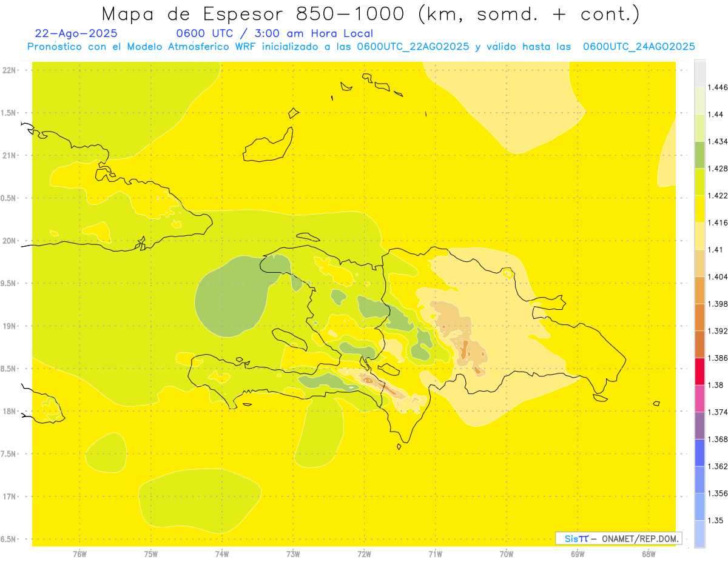
Task: Click the legend value '1.398'
Action: (x=717, y=304)
